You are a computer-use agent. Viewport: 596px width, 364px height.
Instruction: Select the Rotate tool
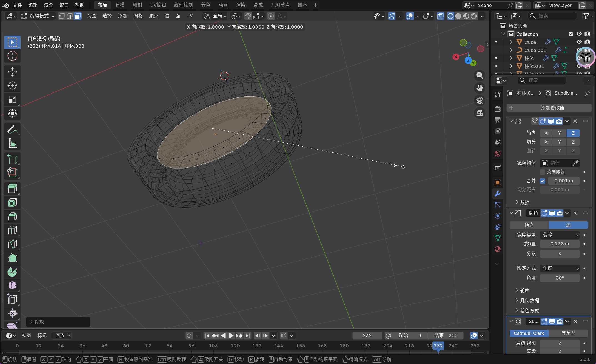coord(12,86)
